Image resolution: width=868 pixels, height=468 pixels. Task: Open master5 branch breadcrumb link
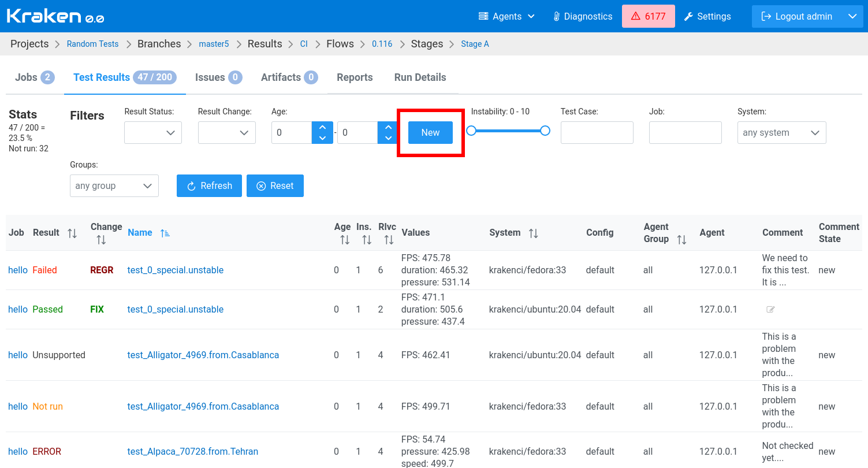pos(214,44)
